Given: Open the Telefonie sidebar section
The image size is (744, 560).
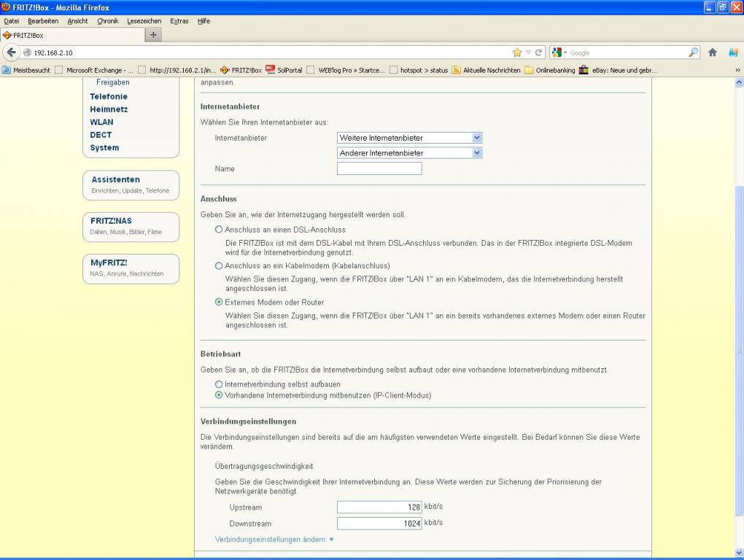Looking at the screenshot, I should [x=109, y=96].
